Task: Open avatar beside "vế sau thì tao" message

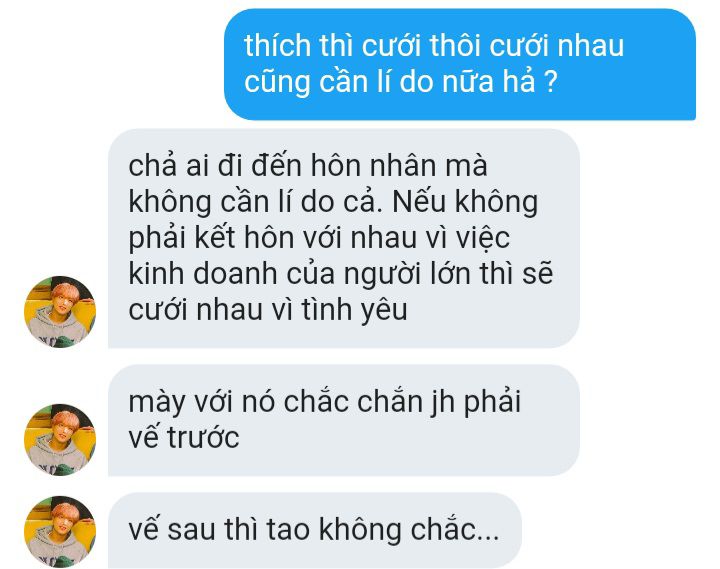Action: tap(60, 532)
